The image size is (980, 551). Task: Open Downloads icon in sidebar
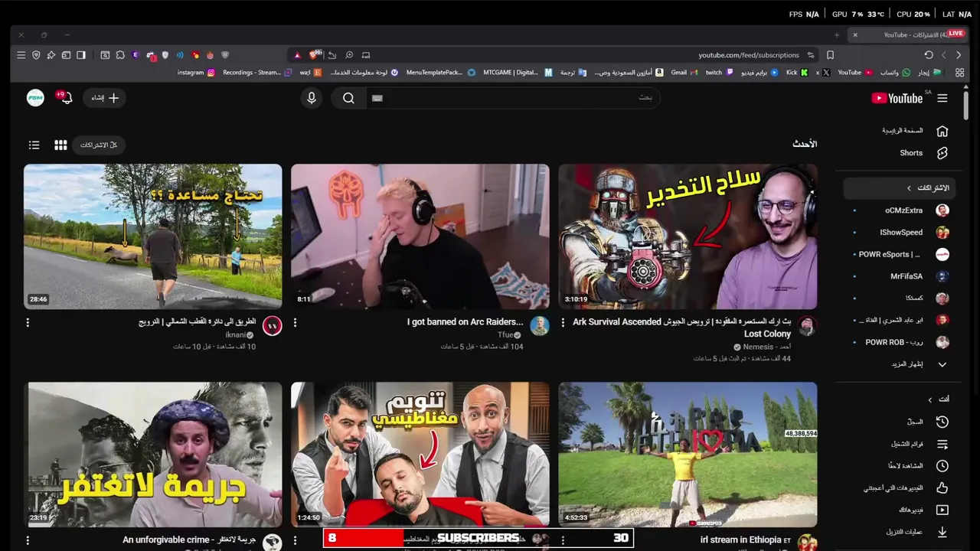(942, 532)
